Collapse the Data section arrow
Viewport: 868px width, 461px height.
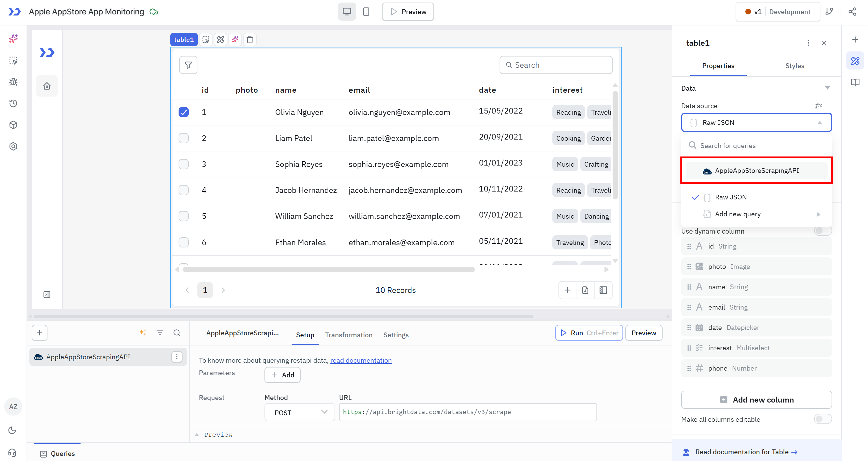[x=827, y=88]
